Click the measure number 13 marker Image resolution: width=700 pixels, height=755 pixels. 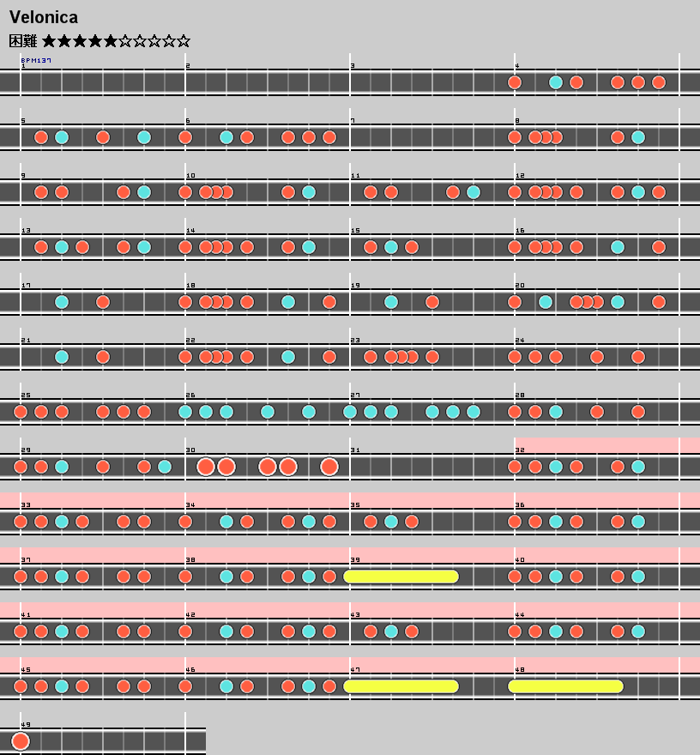[26, 231]
